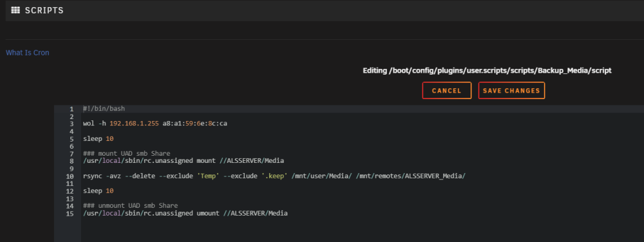The image size is (644, 242).
Task: Click the '.keep' exclude string
Action: point(275,176)
